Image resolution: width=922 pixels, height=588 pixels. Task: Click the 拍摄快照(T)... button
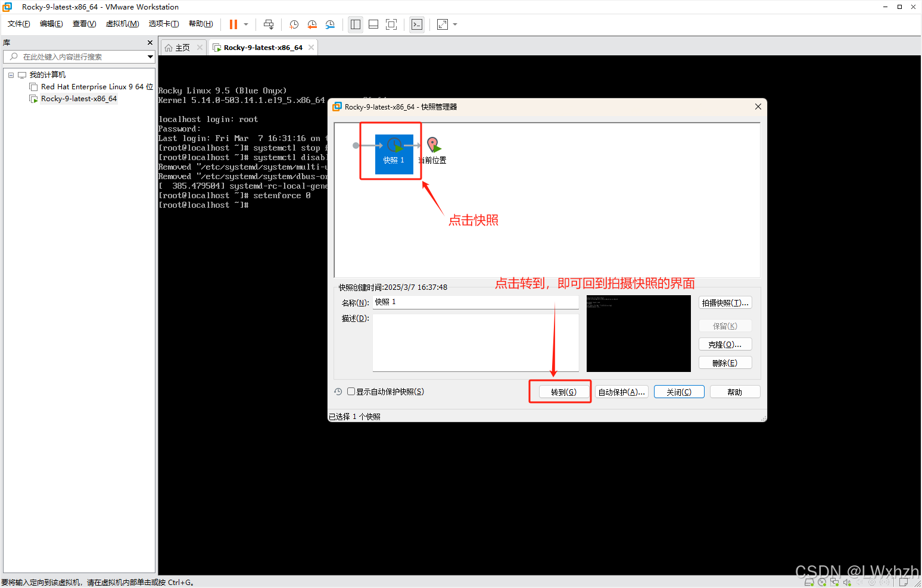[725, 303]
